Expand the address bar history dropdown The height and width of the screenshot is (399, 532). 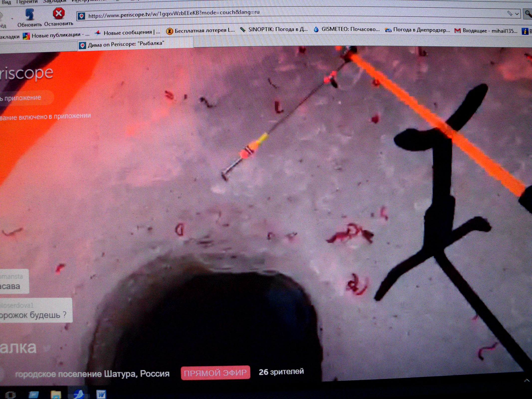click(x=517, y=14)
